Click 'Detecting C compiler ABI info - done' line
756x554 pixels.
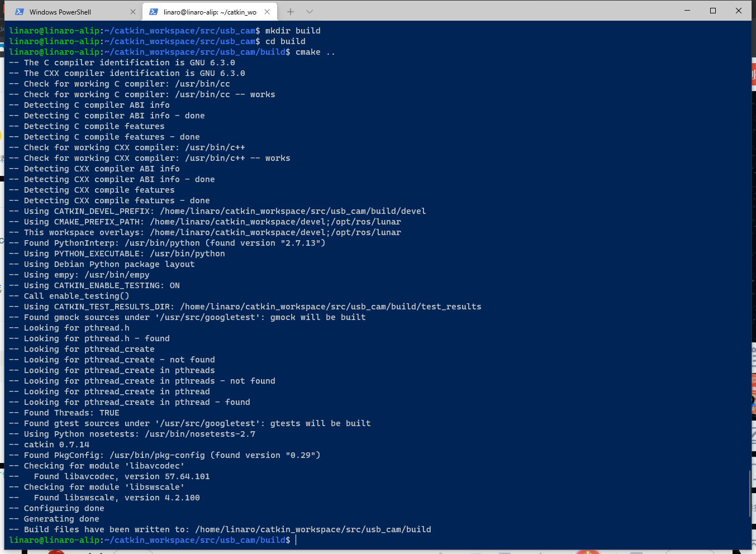107,116
